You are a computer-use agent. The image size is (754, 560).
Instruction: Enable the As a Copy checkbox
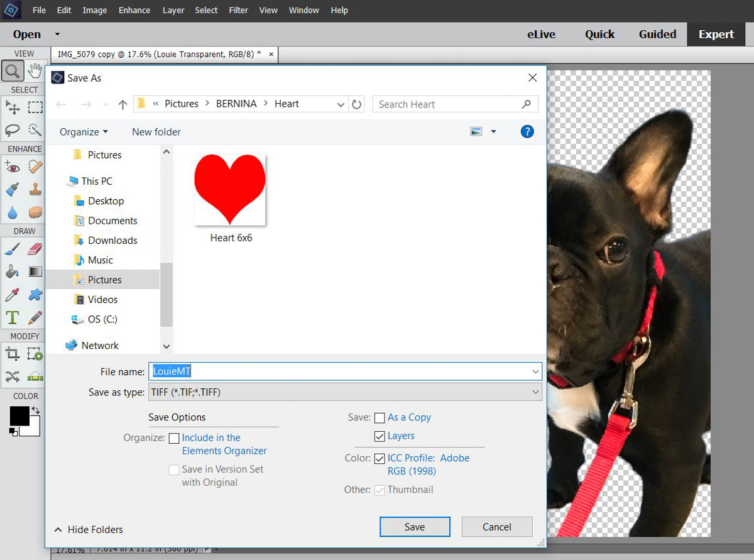tap(380, 418)
